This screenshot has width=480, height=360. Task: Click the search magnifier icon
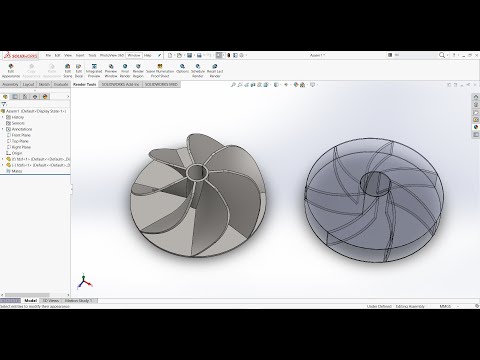point(442,55)
